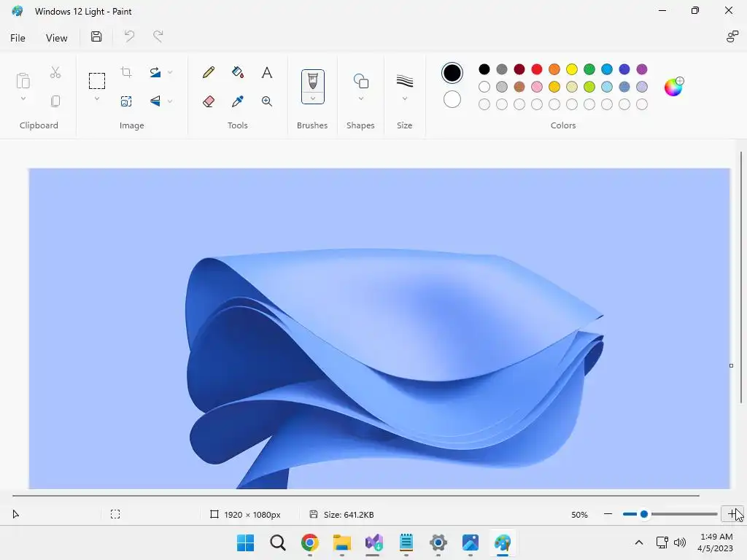This screenshot has width=747, height=560.
Task: Click the Save icon in the title toolbar
Action: point(96,36)
